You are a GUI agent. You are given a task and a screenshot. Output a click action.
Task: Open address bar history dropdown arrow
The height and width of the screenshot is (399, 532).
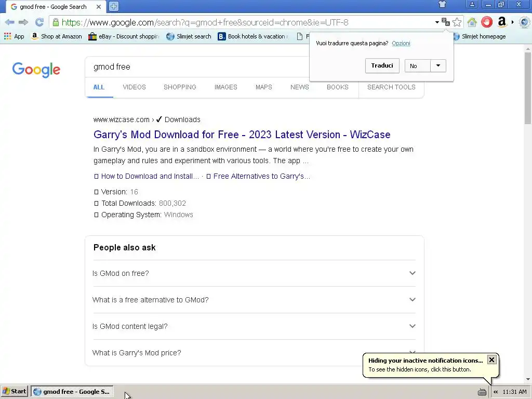[x=437, y=22]
